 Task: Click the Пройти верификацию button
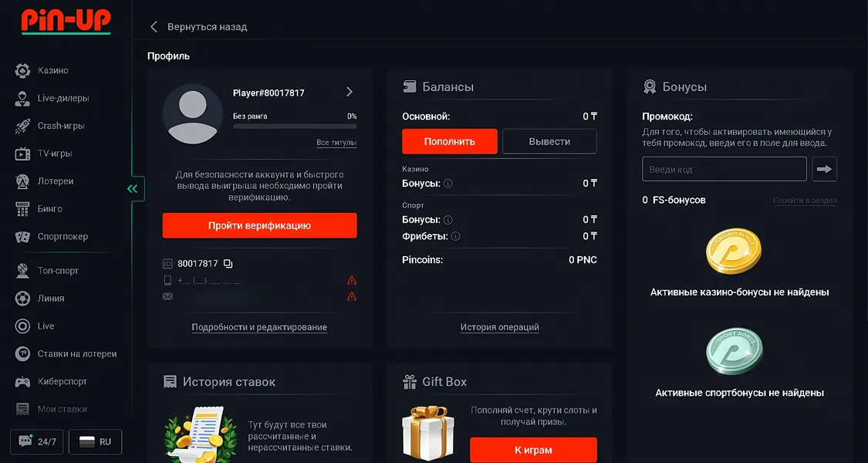[x=259, y=225]
